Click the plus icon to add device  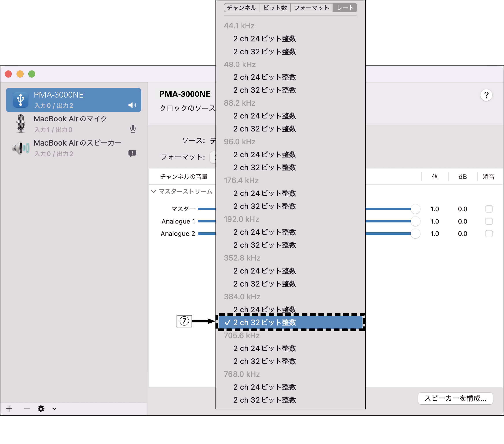[9, 409]
